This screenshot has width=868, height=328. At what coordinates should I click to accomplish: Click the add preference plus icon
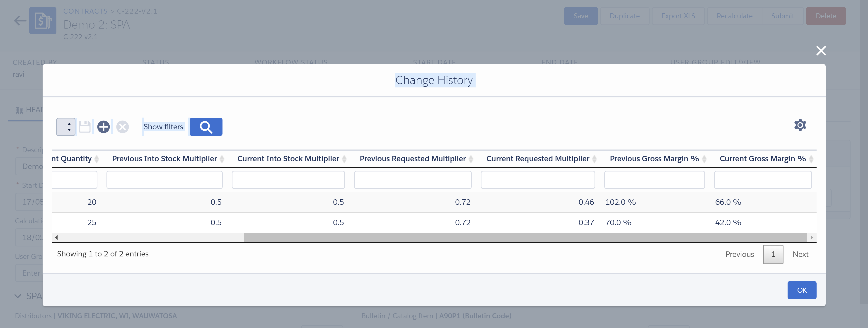[x=104, y=127]
